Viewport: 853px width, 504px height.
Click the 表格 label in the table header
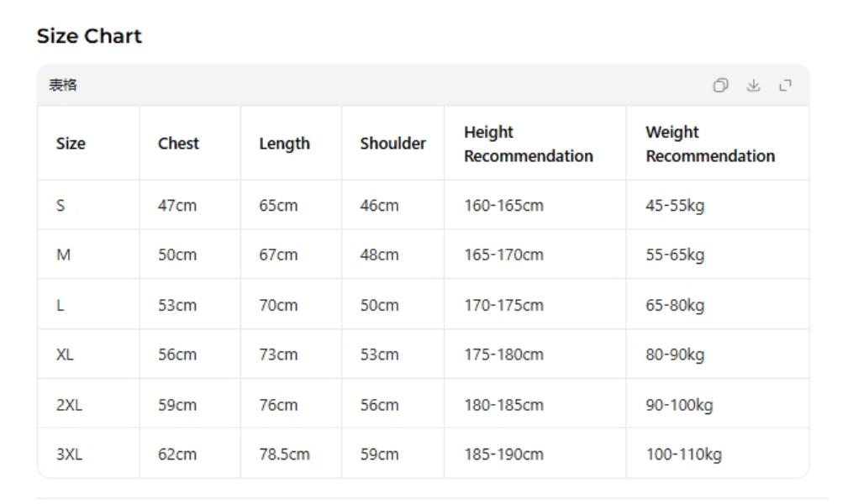pos(58,85)
